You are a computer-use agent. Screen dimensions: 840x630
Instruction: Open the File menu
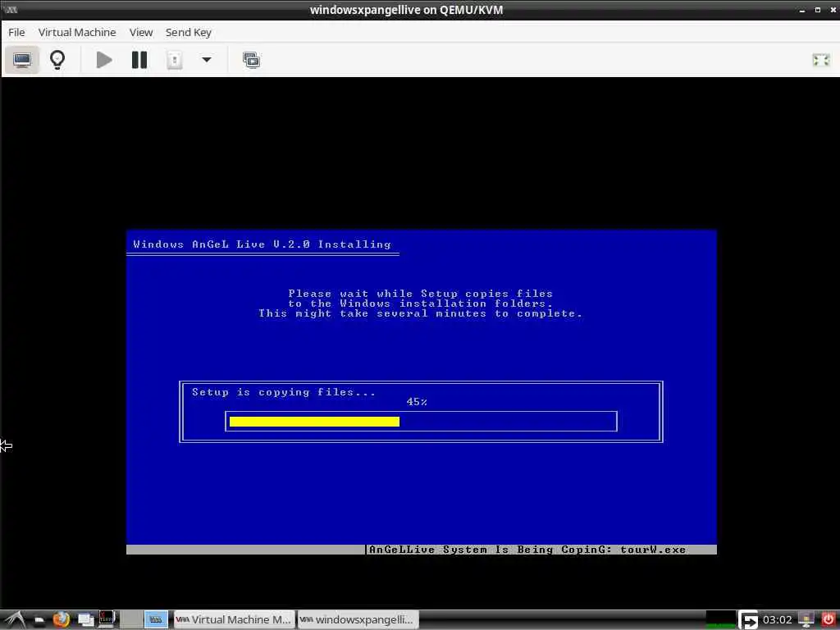point(16,33)
